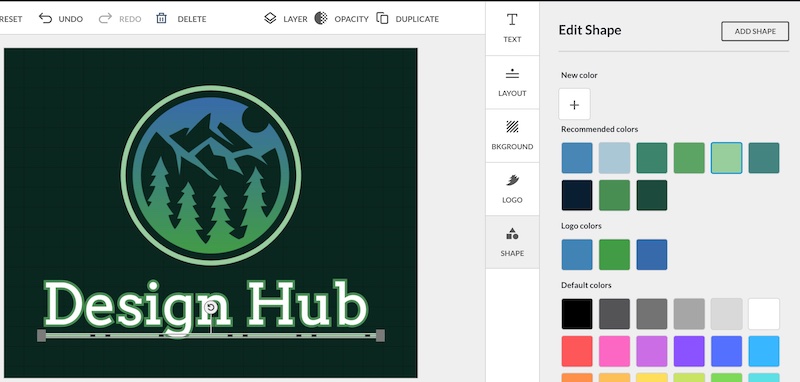Pick the dark navy recommended color

(577, 195)
